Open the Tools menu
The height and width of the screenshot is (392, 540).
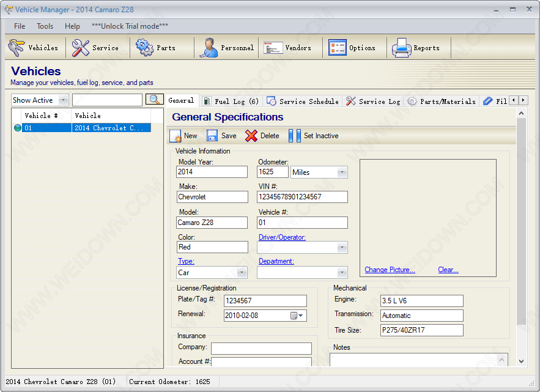(x=45, y=26)
